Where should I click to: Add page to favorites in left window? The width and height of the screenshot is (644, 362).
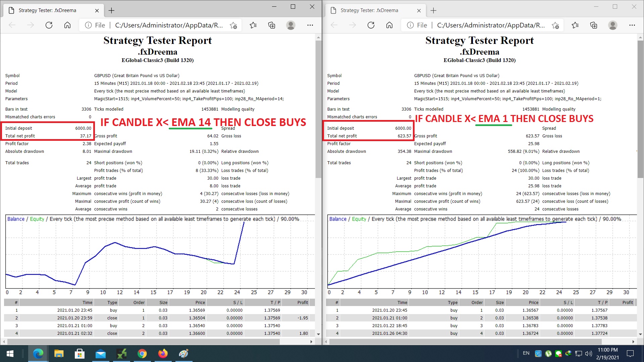point(233,25)
